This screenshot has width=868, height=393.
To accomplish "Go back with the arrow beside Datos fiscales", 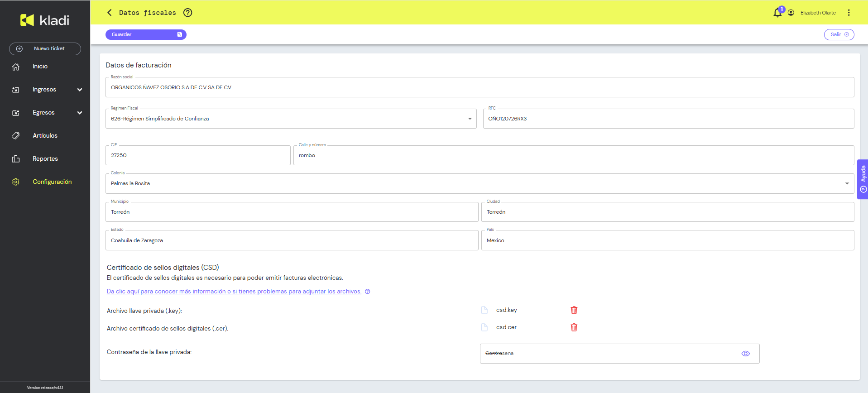I will point(109,13).
